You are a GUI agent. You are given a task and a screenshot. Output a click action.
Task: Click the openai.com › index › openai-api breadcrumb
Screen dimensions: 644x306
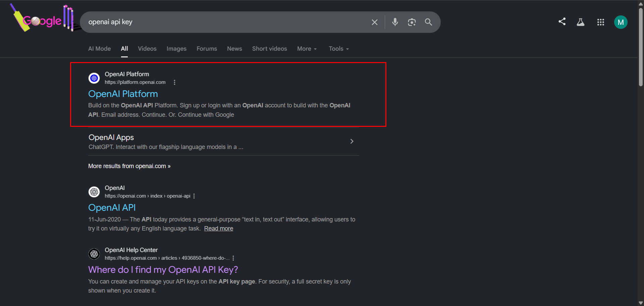point(148,196)
